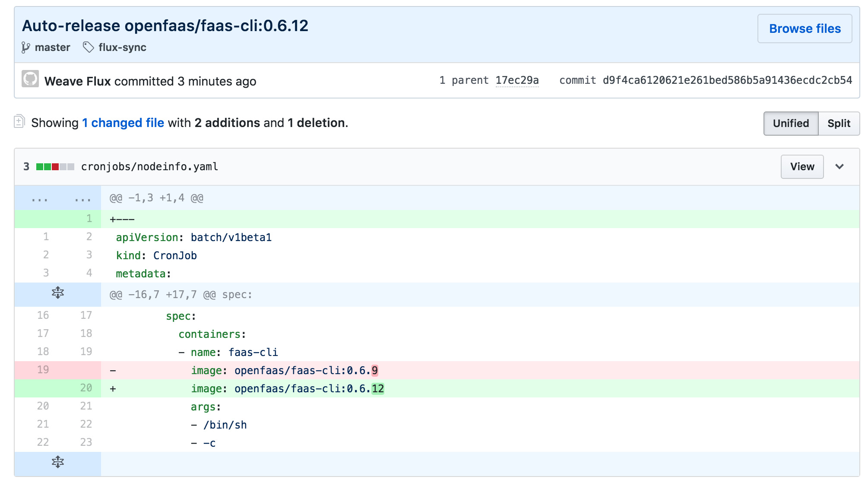Click the branch icon beside master
This screenshot has width=868, height=483.
[26, 48]
